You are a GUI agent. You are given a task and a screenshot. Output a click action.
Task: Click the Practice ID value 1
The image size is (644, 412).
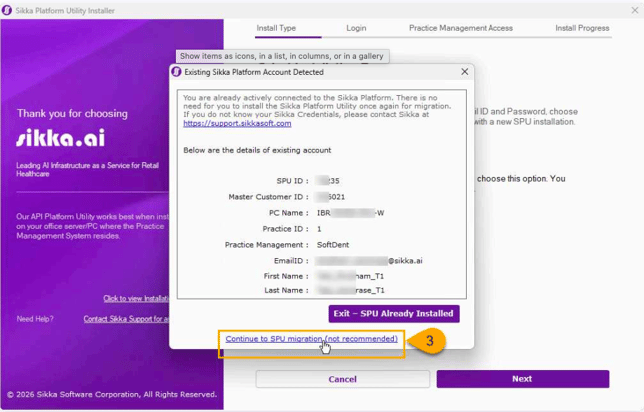[319, 229]
